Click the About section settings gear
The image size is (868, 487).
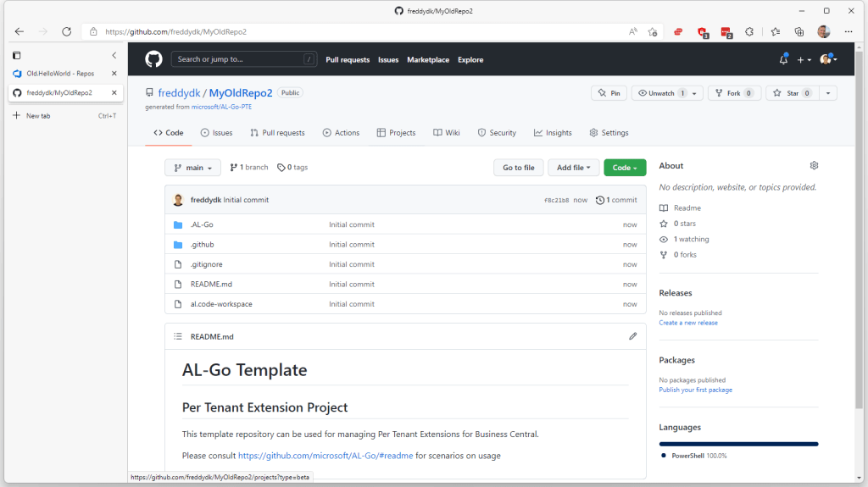tap(814, 166)
